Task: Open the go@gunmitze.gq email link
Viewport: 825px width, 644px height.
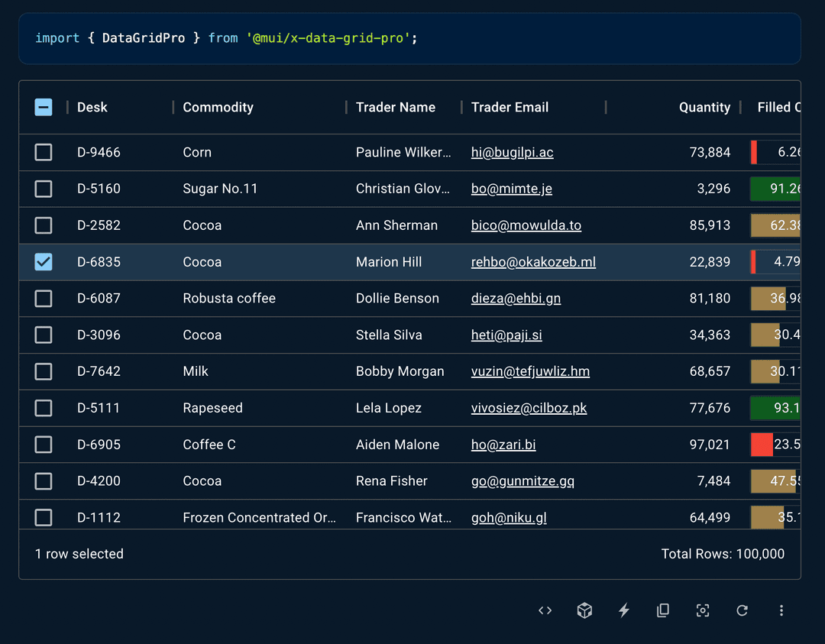Action: 522,481
